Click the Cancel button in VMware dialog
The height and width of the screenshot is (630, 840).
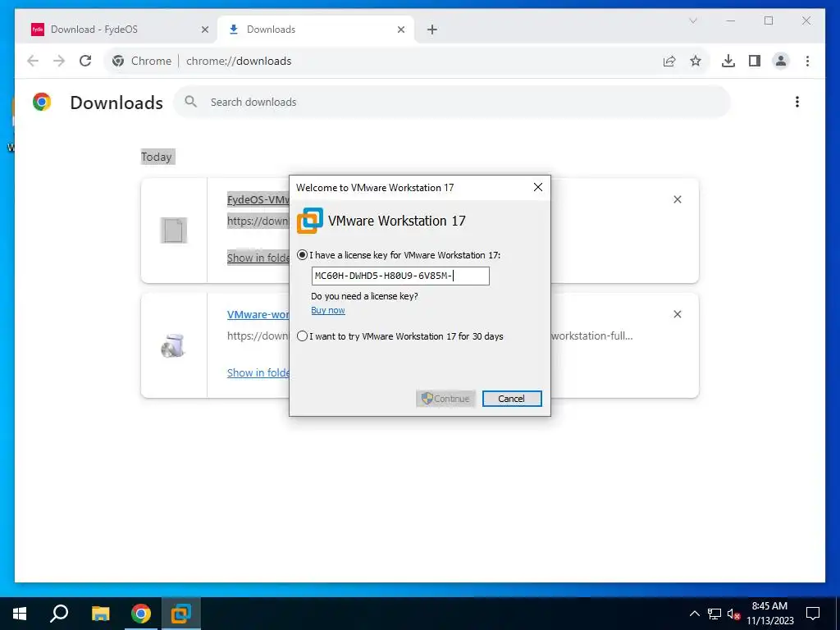point(512,399)
